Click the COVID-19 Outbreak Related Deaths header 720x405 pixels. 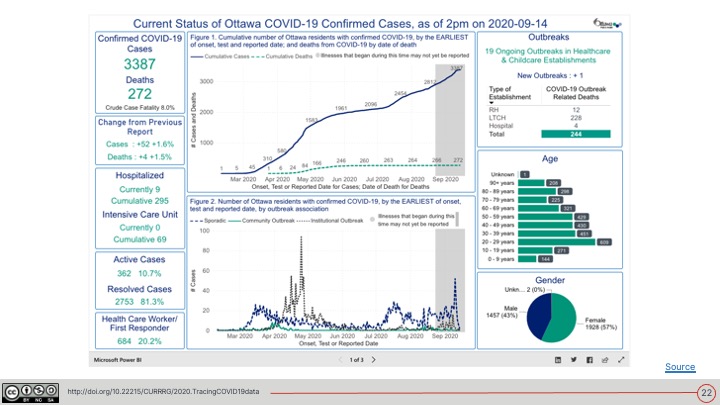tap(576, 93)
